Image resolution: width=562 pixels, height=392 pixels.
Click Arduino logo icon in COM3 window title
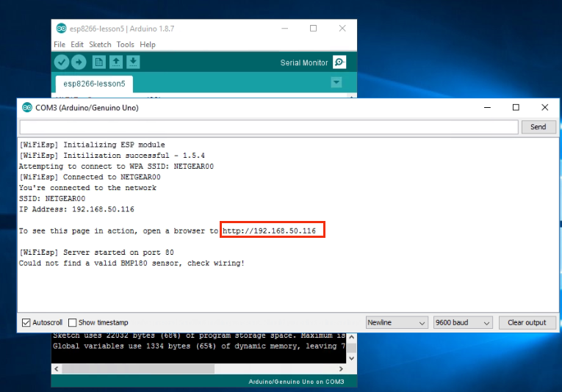coord(27,107)
